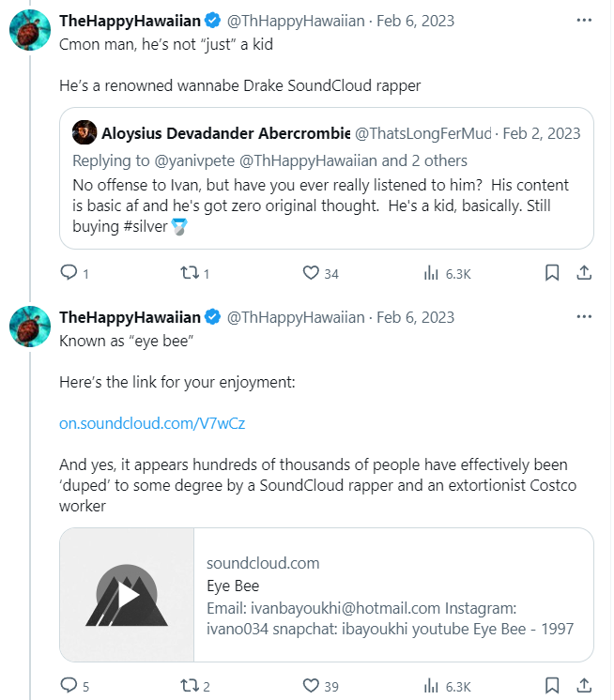The height and width of the screenshot is (700, 614).
Task: Bookmark the 'eye bee' tweet
Action: click(x=552, y=686)
